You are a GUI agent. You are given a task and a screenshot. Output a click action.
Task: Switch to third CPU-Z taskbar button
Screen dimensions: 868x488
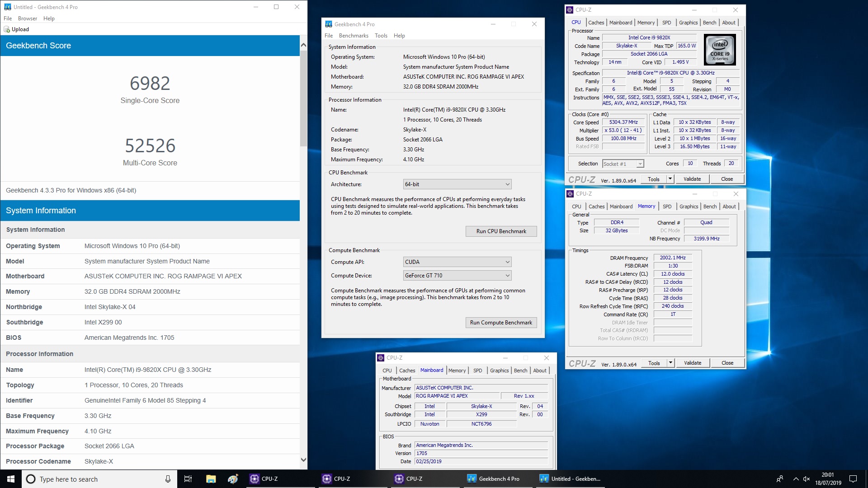click(x=425, y=479)
